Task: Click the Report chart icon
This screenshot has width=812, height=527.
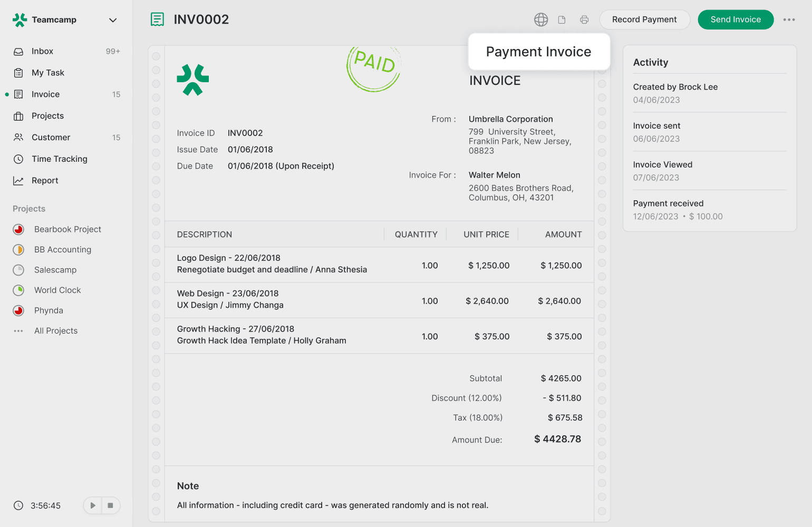Action: coord(18,181)
